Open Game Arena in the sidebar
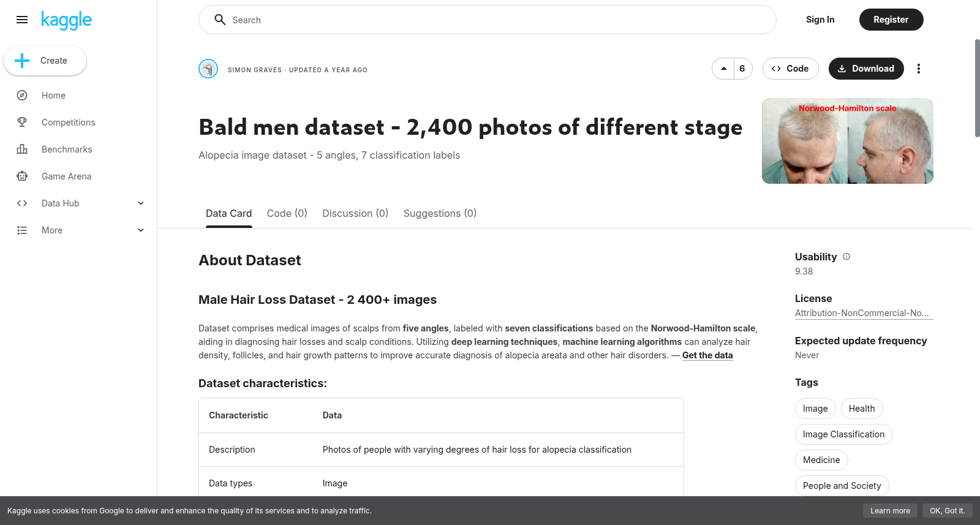The height and width of the screenshot is (525, 980). point(66,176)
